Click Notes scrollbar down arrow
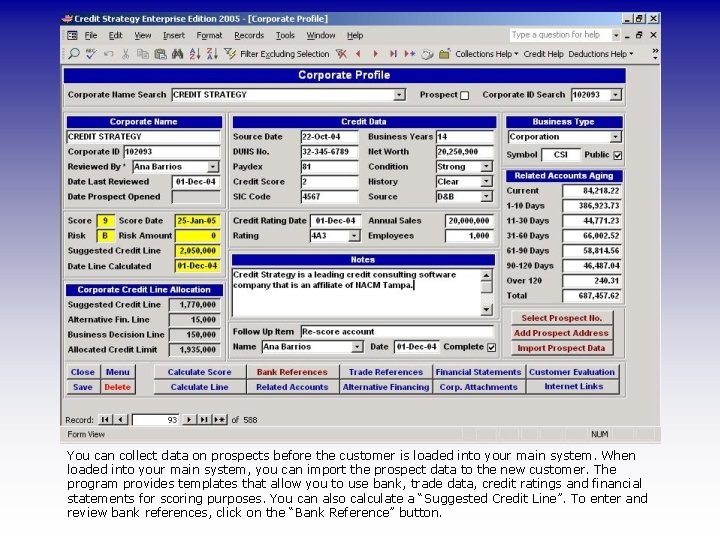 click(x=486, y=310)
